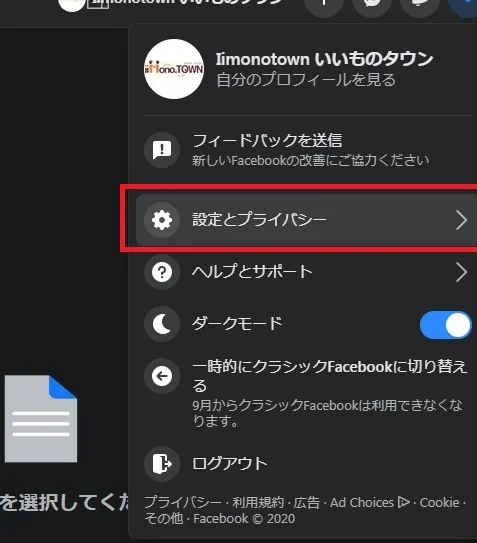Open the 利用規約 footer link
The height and width of the screenshot is (543, 477).
(x=258, y=502)
